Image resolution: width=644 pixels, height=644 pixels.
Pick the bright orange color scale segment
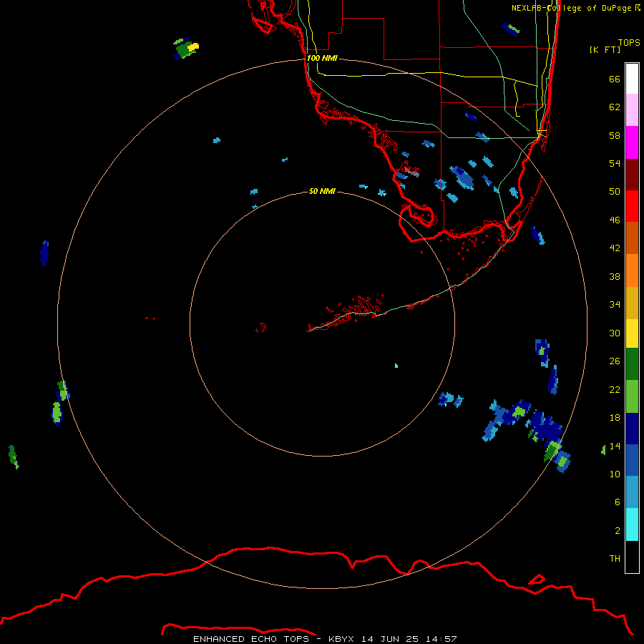(x=632, y=270)
